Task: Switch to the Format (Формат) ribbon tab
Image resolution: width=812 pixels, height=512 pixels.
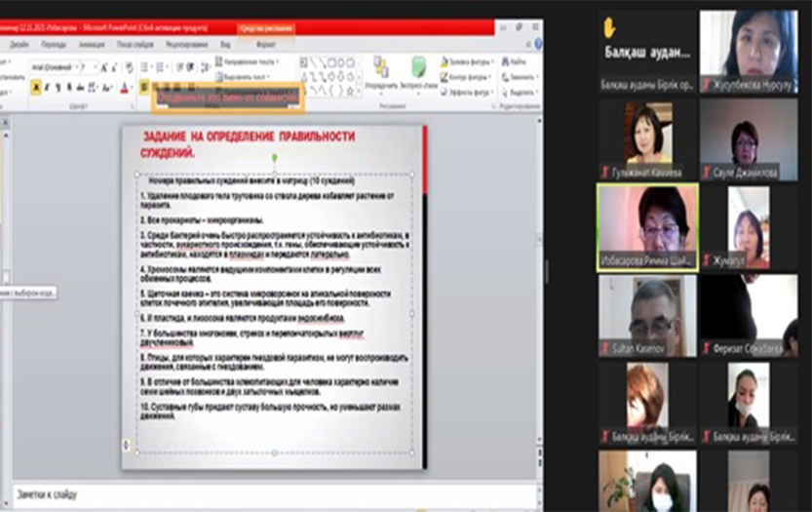Action: 265,45
